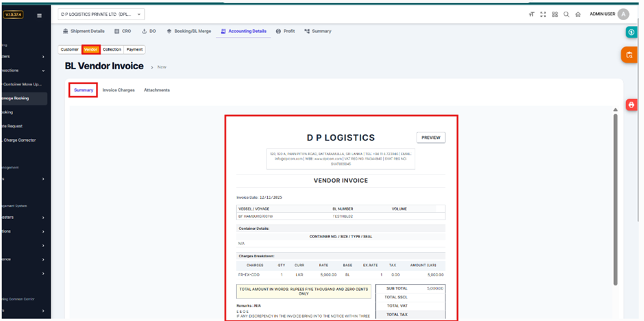
Task: Click the teal dollar floating button
Action: tap(631, 32)
